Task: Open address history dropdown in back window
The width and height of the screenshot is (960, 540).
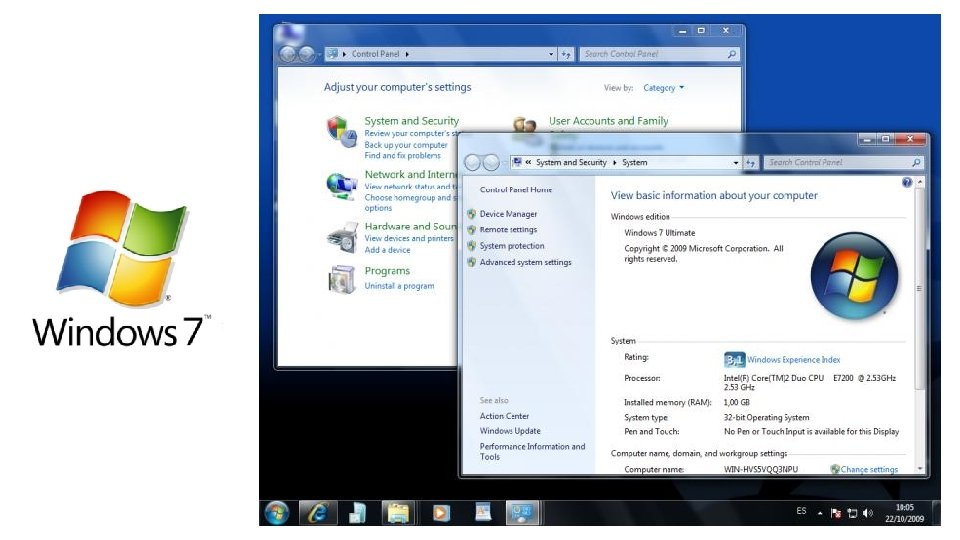Action: [551, 54]
